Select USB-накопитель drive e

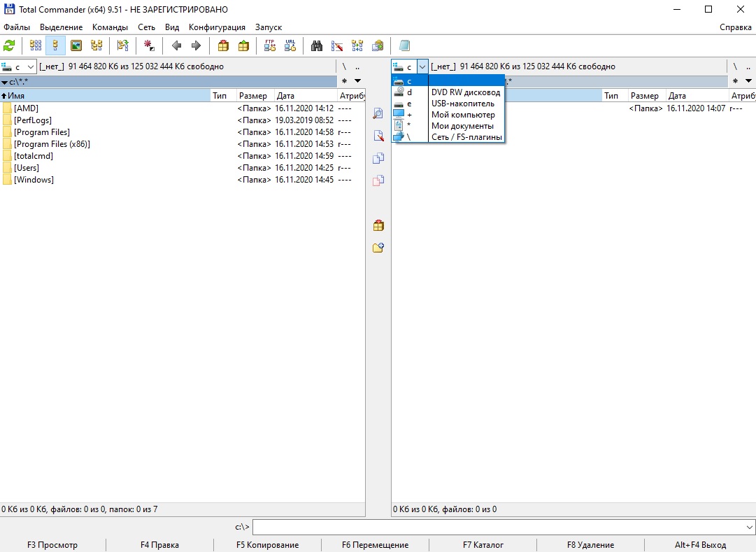448,104
